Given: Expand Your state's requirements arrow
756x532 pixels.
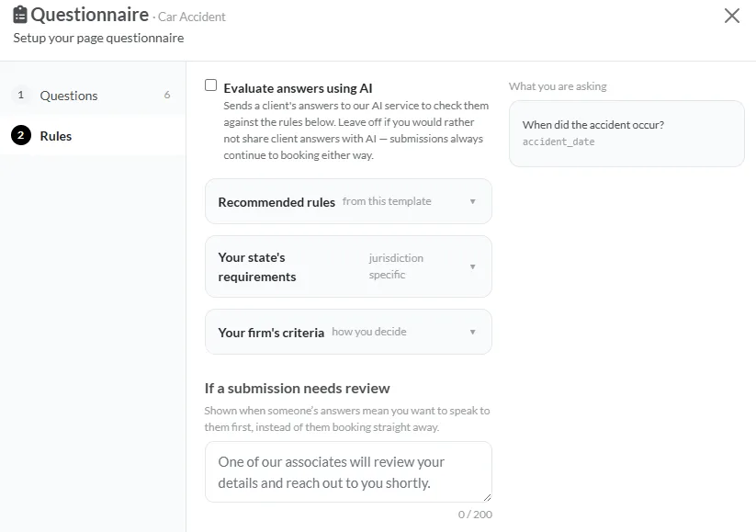Looking at the screenshot, I should point(472,266).
